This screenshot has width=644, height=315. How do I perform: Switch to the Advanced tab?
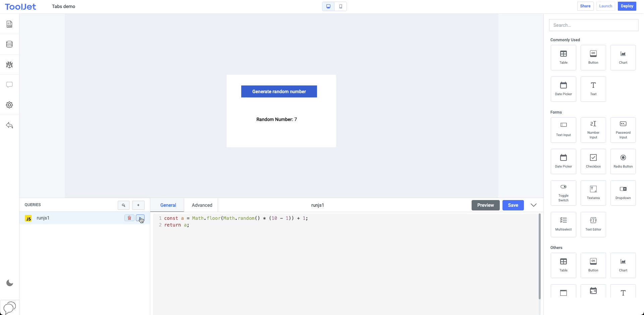coord(202,205)
